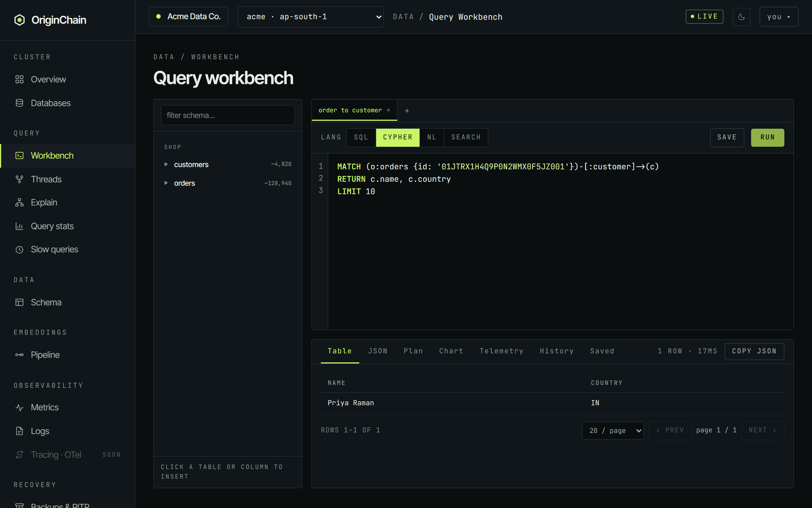Click the Threads branch icon
Screen dimensions: 812x508
click(x=20, y=179)
